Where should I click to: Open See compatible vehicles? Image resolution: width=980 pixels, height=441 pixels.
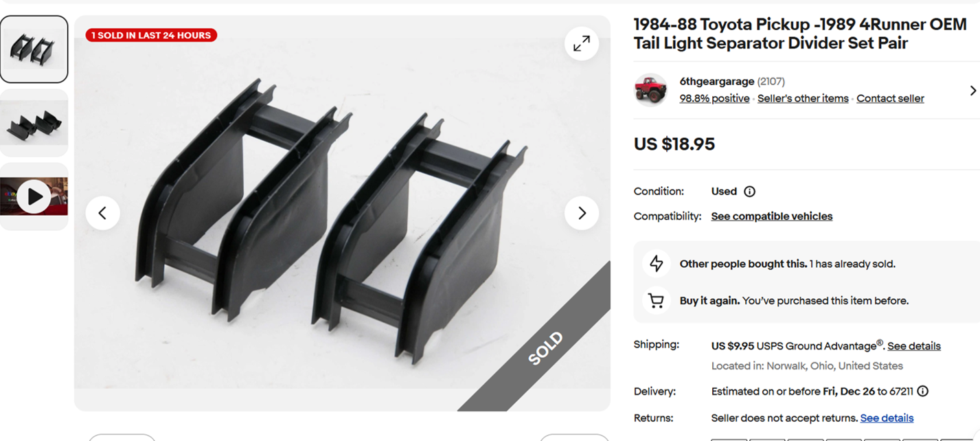772,216
